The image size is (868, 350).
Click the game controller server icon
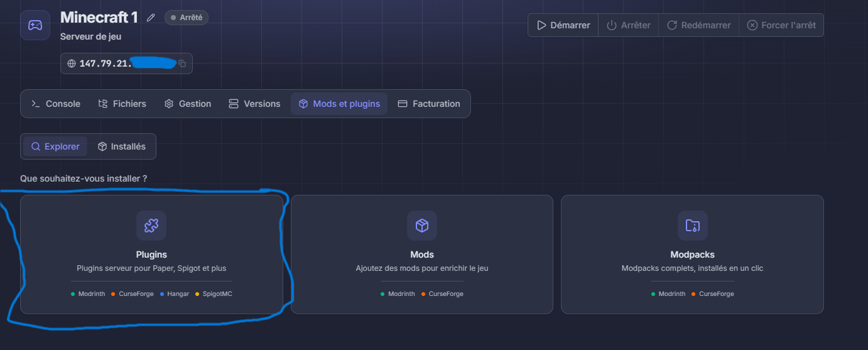[35, 25]
